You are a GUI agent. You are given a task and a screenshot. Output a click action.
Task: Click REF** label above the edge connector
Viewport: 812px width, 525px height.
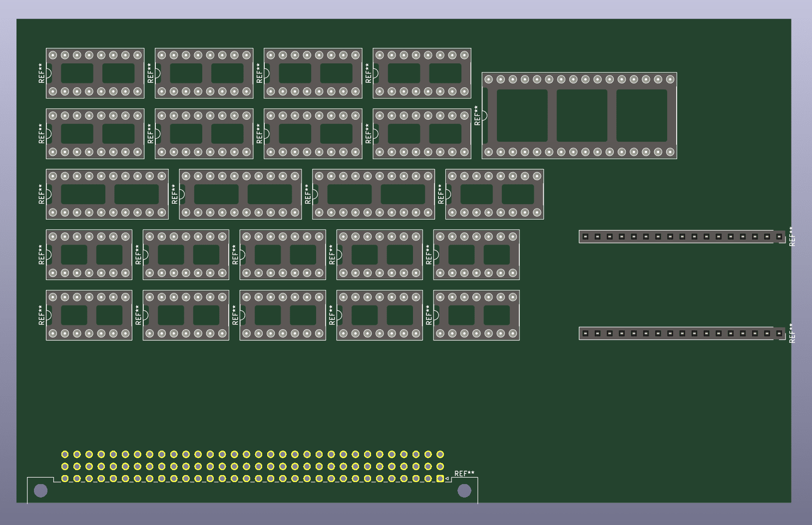coord(464,474)
